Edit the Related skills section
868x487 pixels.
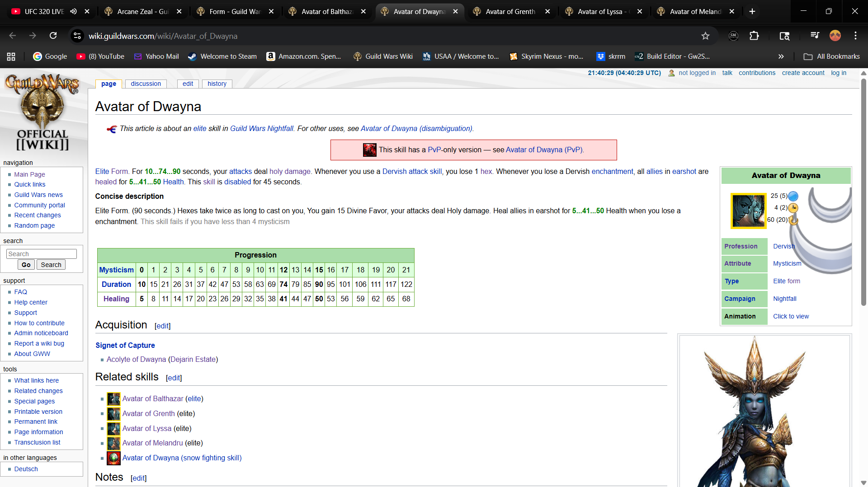[174, 378]
